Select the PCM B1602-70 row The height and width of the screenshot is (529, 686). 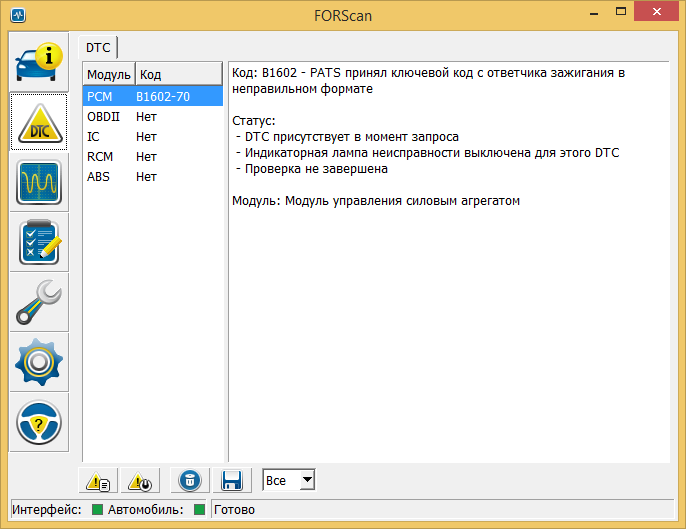coord(153,96)
